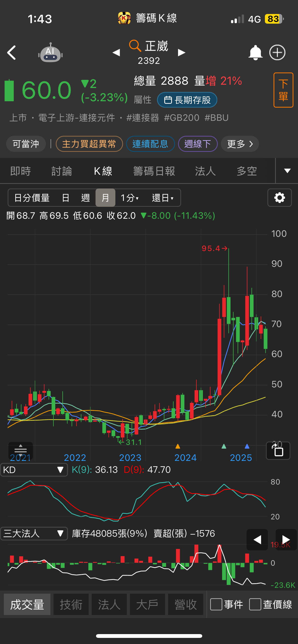Select the 營收 bottom tab

coord(186,605)
